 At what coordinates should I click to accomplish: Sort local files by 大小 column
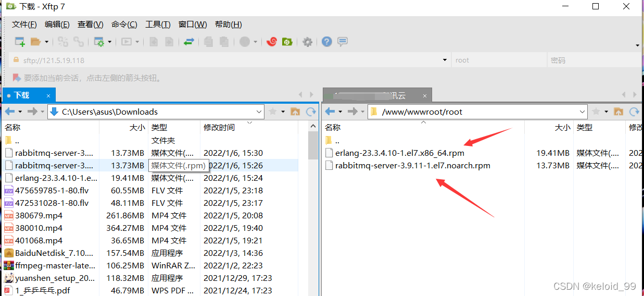pyautogui.click(x=123, y=127)
